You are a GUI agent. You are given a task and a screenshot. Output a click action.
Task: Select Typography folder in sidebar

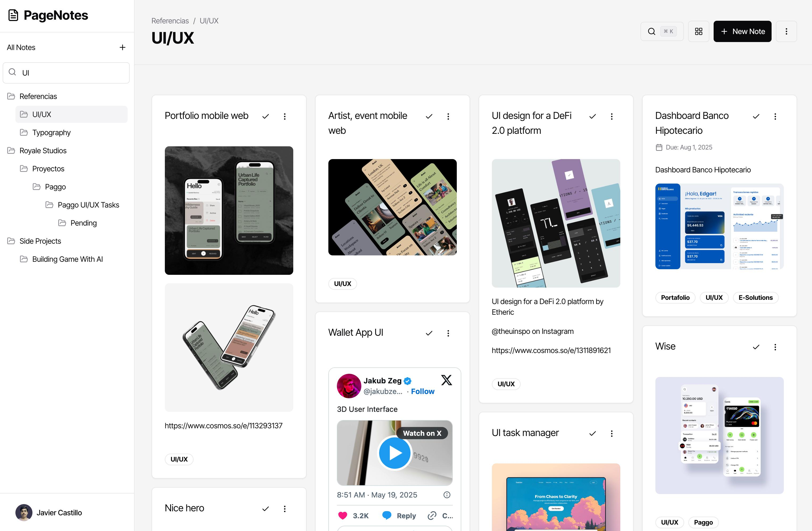click(x=51, y=132)
